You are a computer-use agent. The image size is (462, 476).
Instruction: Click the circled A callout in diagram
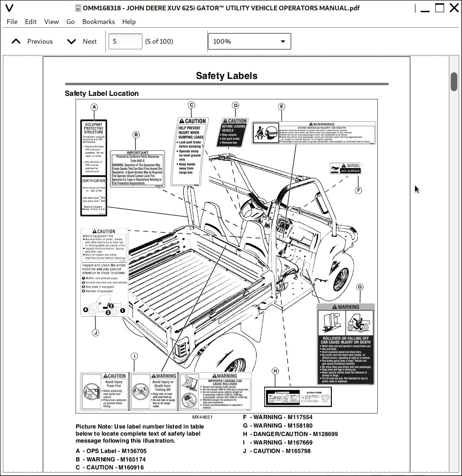click(94, 107)
